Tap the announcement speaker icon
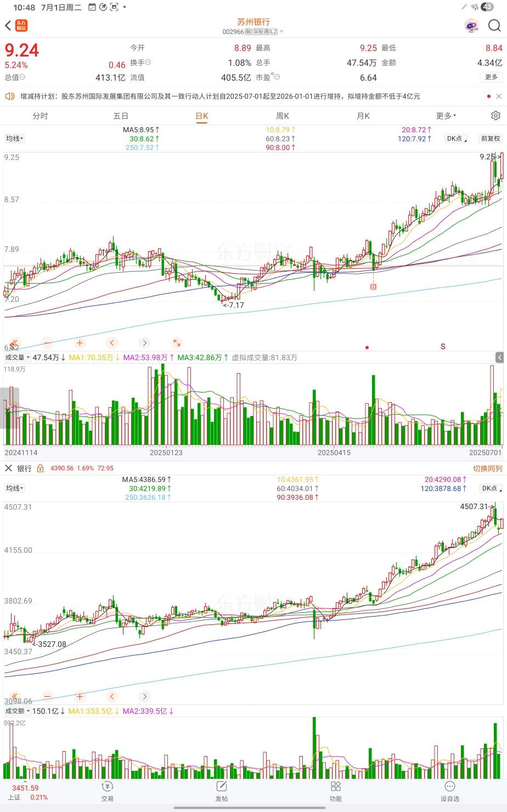The image size is (507, 812). (9, 97)
